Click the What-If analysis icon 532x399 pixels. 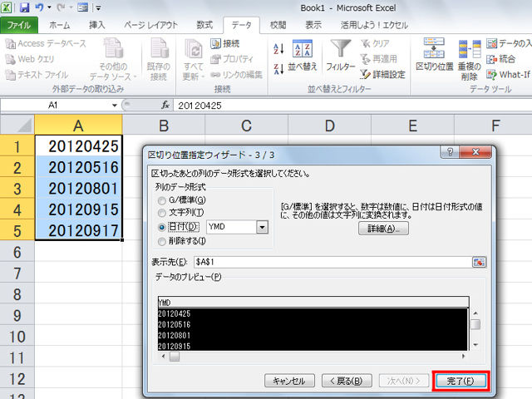(491, 75)
